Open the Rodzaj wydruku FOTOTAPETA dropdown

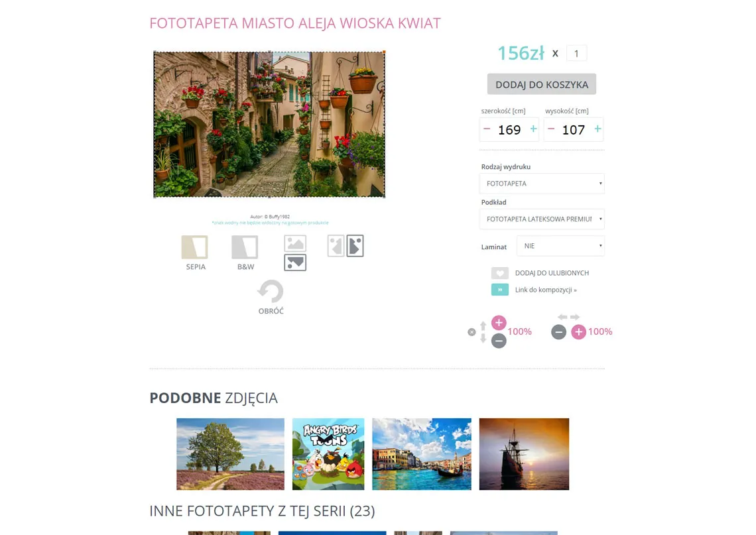click(542, 184)
